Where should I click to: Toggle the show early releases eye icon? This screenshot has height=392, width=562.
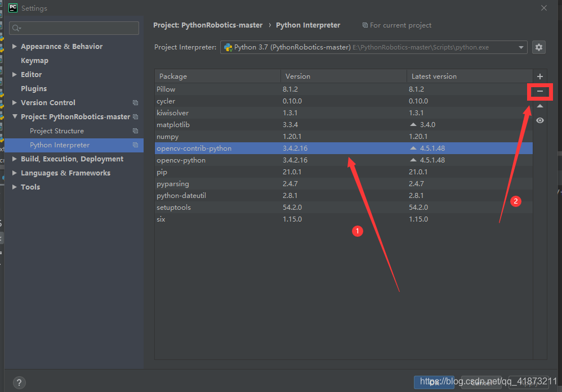click(540, 121)
